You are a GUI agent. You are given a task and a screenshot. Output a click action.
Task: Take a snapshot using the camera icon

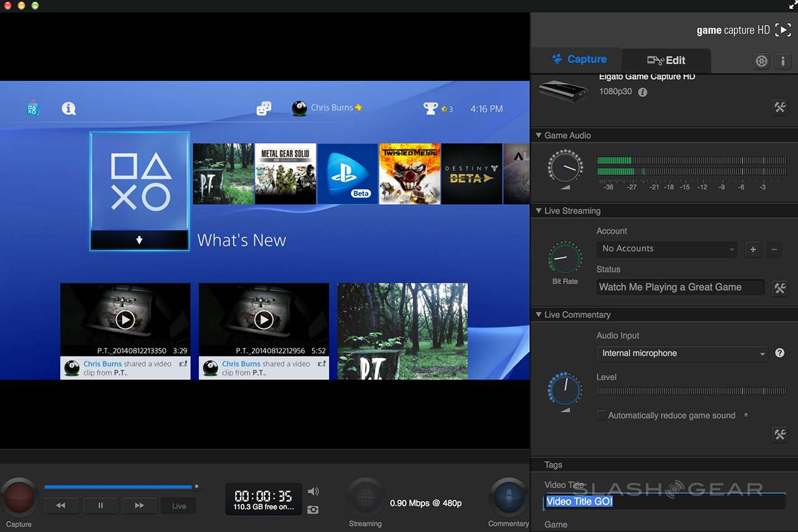312,510
